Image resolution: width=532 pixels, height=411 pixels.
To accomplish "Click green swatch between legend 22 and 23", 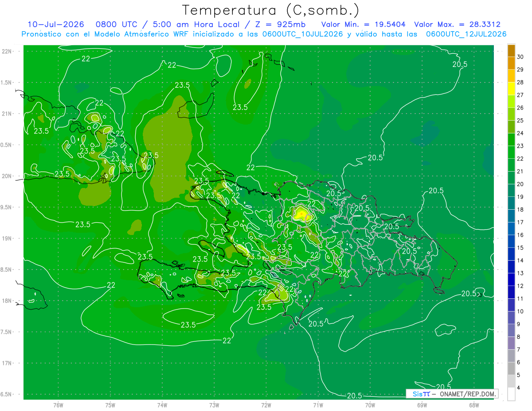I will [x=511, y=152].
